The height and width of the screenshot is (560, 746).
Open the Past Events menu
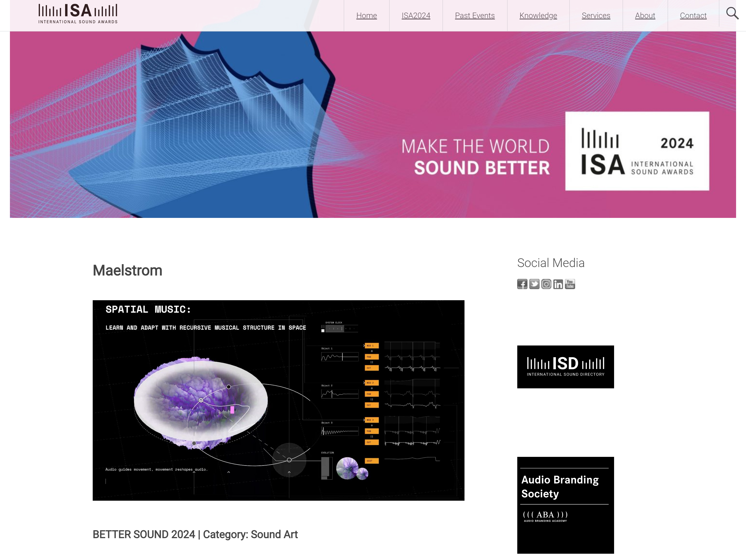pyautogui.click(x=474, y=15)
